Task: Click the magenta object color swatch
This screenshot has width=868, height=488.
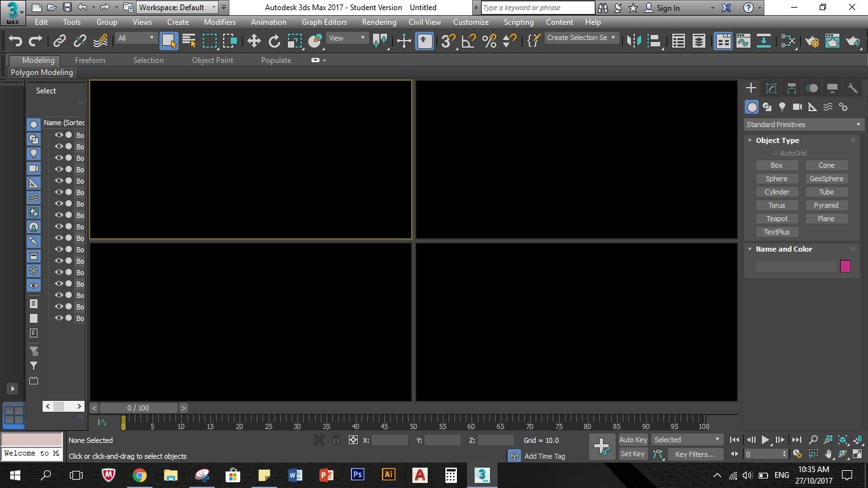Action: (845, 266)
